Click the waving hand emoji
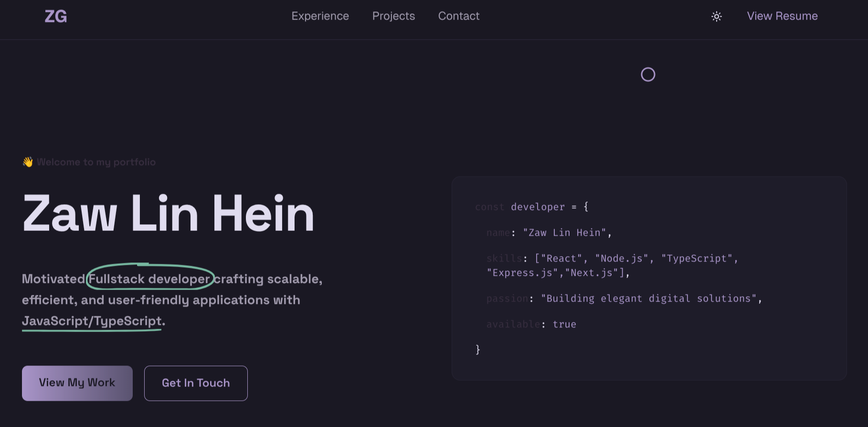 (x=28, y=162)
